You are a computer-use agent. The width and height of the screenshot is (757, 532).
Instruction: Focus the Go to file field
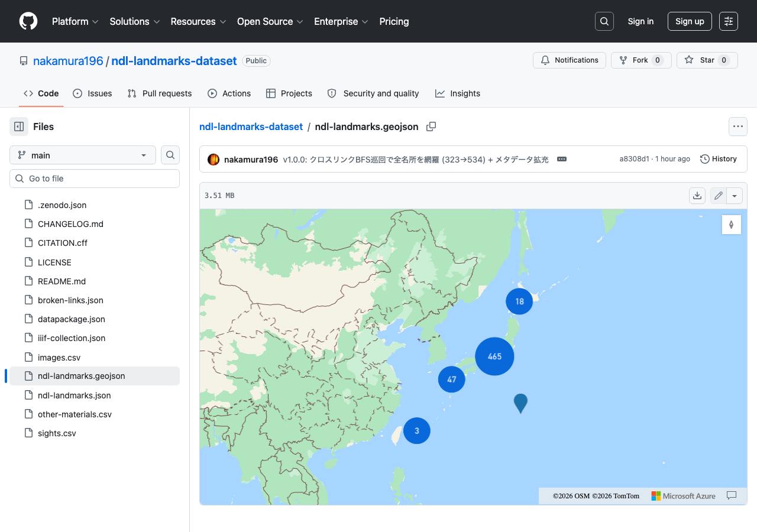tap(95, 179)
